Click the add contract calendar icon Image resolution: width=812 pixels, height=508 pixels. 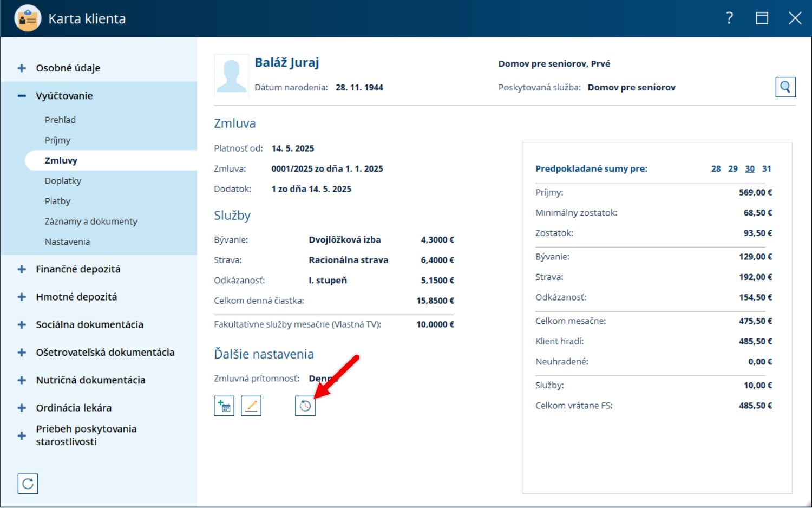(x=224, y=406)
